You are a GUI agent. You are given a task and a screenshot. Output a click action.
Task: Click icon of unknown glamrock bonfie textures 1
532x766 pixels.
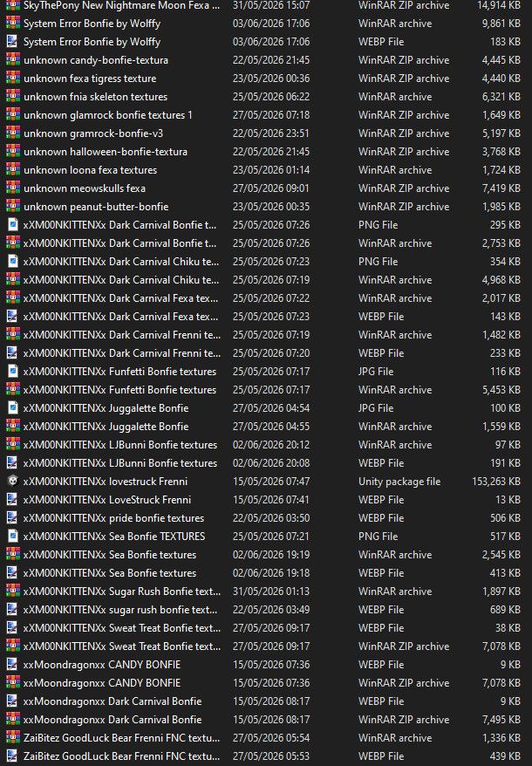click(13, 115)
